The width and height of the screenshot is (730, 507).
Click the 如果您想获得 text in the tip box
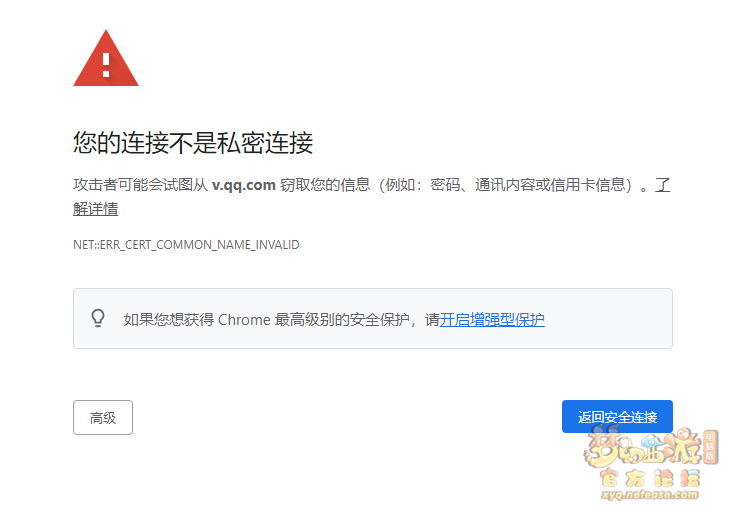[169, 319]
